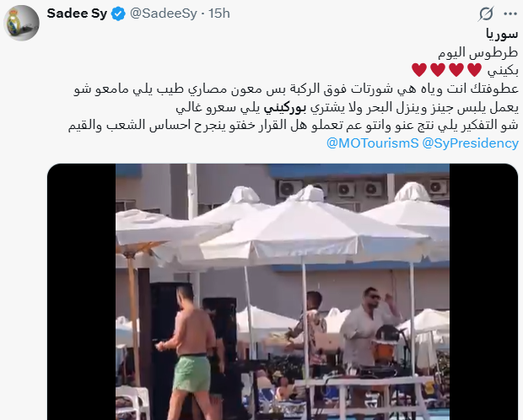Open the Sadee Sy display name link

pos(77,13)
